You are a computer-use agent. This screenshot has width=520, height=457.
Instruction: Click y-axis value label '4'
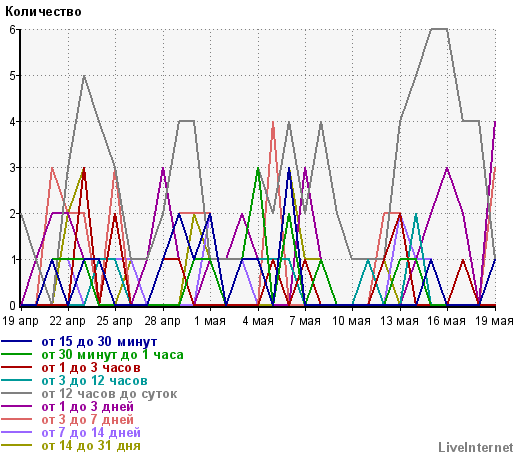point(13,122)
